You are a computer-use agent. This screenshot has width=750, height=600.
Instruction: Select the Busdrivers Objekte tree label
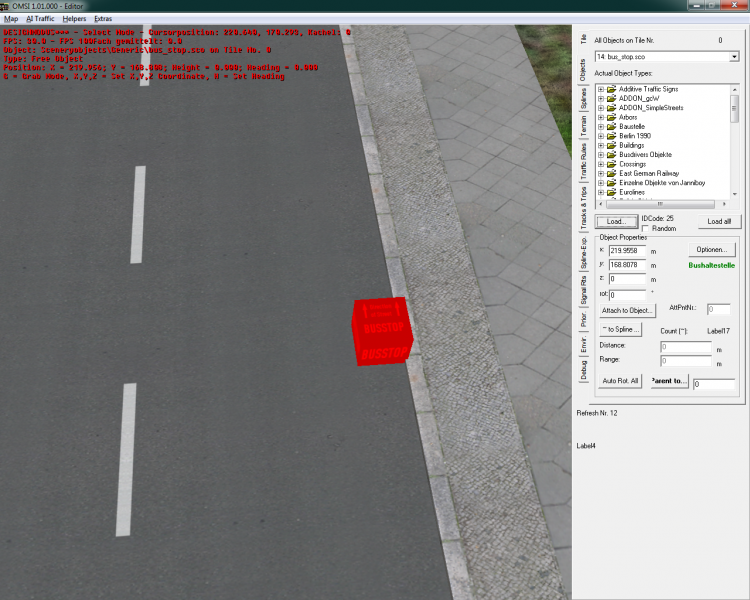pyautogui.click(x=645, y=155)
